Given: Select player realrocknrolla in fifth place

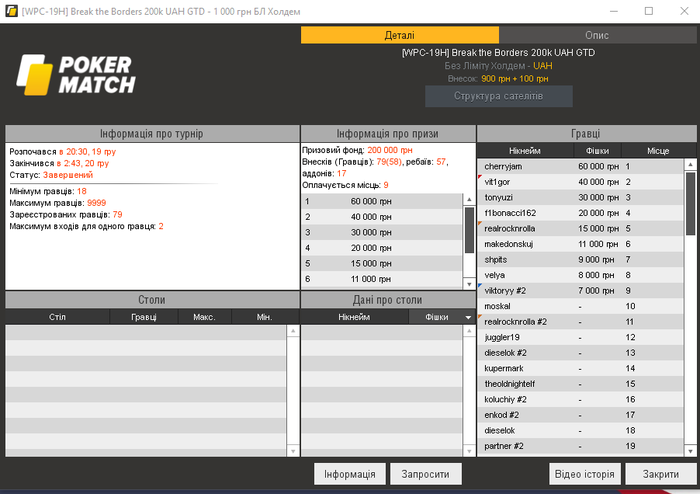Looking at the screenshot, I should click(580, 228).
